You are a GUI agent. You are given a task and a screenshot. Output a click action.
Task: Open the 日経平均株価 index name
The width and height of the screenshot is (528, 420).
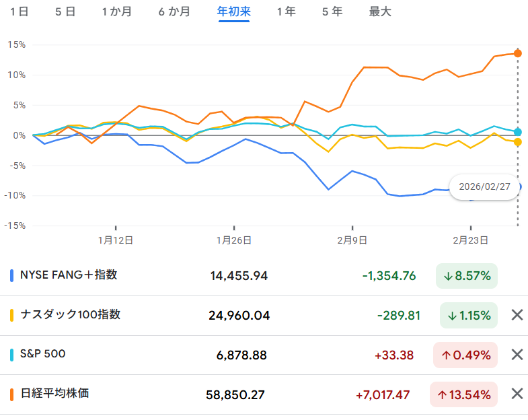54,394
